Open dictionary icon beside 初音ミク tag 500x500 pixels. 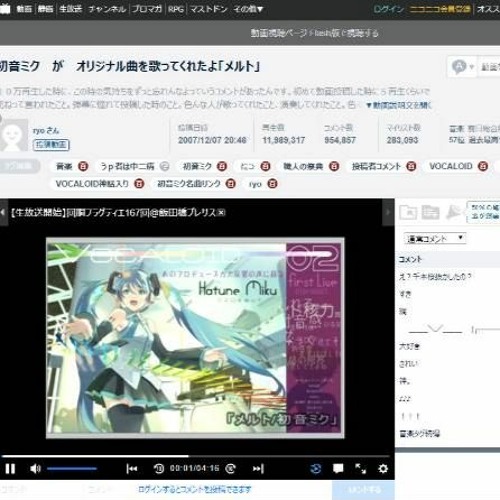(x=222, y=166)
